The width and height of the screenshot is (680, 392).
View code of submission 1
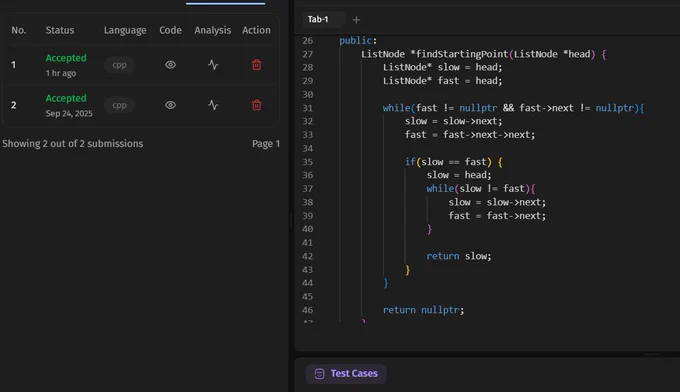pos(170,65)
